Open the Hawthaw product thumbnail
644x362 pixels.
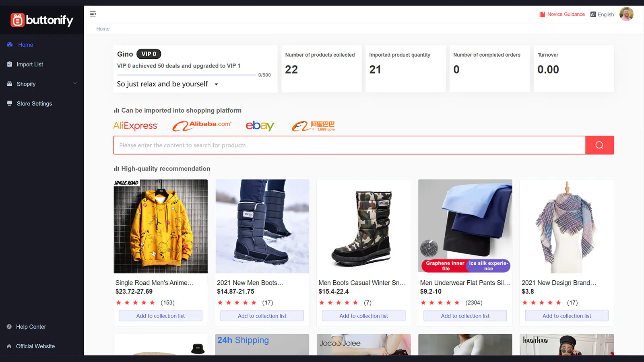pyautogui.click(x=567, y=345)
